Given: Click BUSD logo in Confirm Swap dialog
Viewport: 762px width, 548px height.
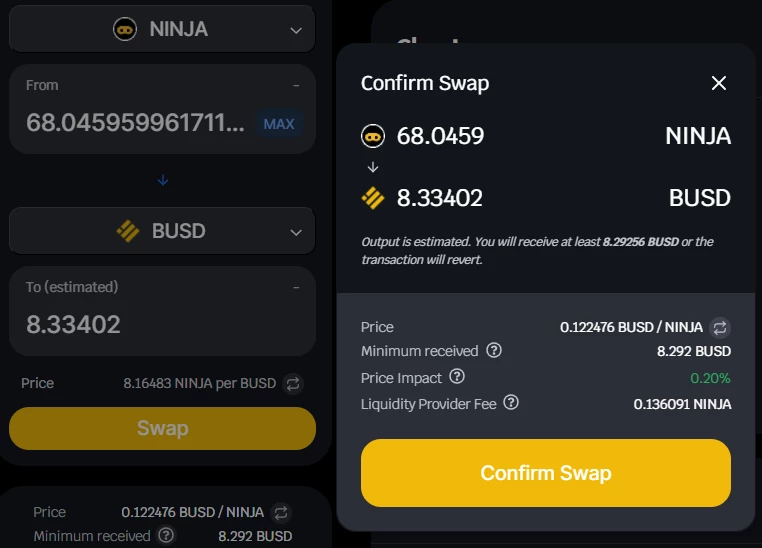Looking at the screenshot, I should 373,198.
